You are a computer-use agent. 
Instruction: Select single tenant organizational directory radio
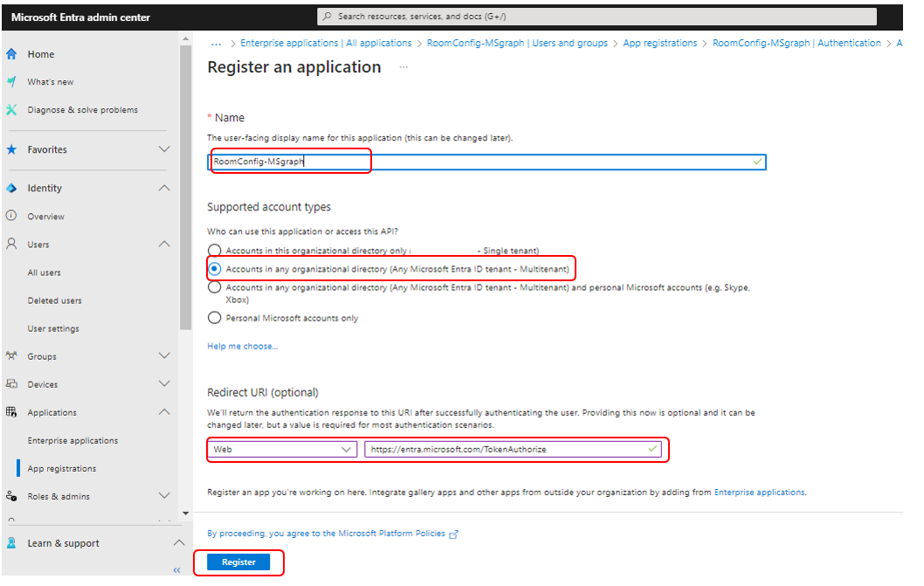pos(215,251)
